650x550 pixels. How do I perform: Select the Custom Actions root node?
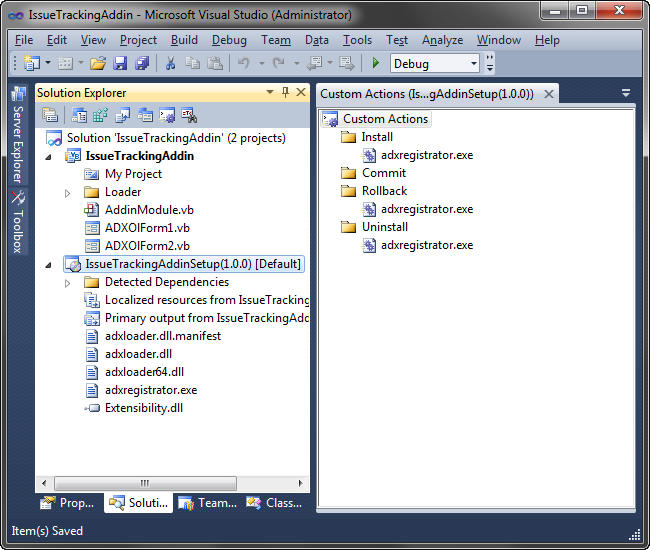tap(385, 119)
